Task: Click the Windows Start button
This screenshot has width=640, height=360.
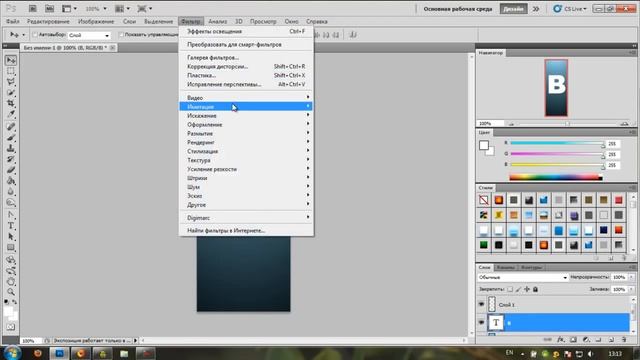Action: pos(12,353)
